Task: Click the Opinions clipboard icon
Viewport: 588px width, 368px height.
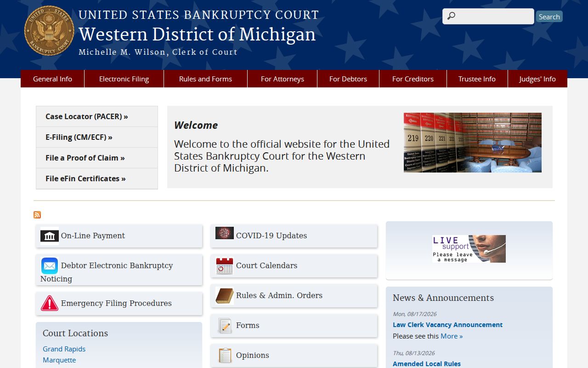Action: [x=225, y=356]
